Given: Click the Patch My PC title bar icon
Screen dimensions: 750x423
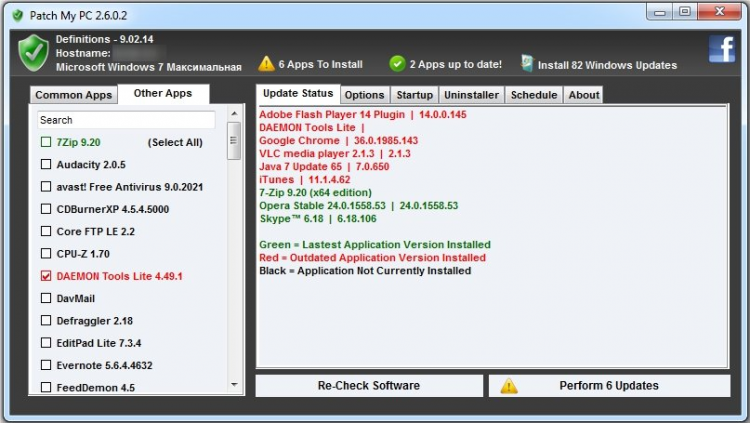Looking at the screenshot, I should pyautogui.click(x=18, y=16).
